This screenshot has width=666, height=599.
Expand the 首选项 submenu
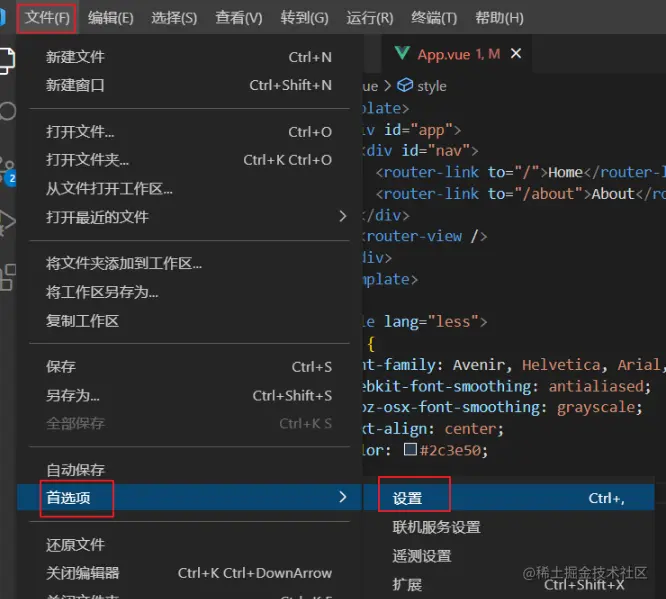click(189, 497)
